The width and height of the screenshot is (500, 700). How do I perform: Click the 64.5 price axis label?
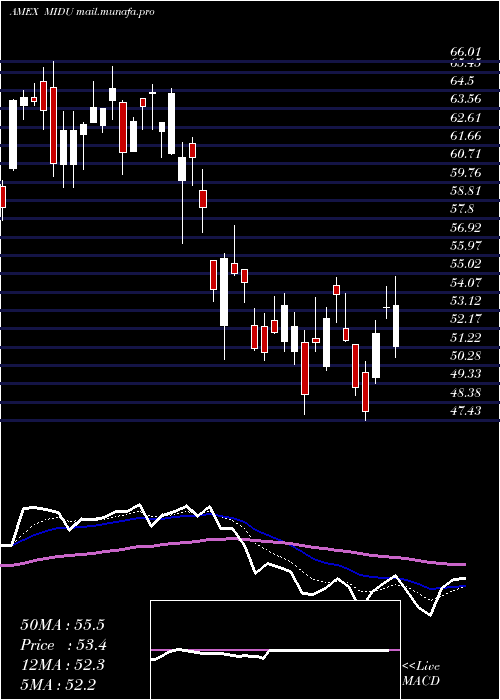[462, 81]
